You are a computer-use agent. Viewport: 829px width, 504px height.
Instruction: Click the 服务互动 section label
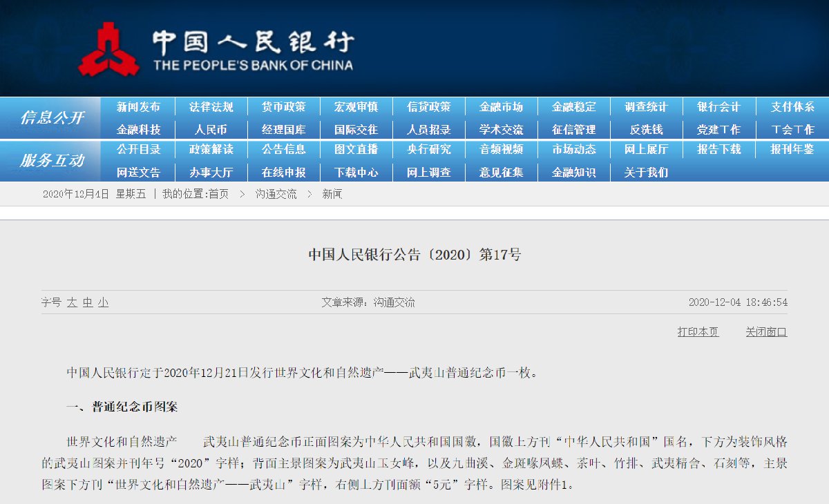pyautogui.click(x=52, y=161)
